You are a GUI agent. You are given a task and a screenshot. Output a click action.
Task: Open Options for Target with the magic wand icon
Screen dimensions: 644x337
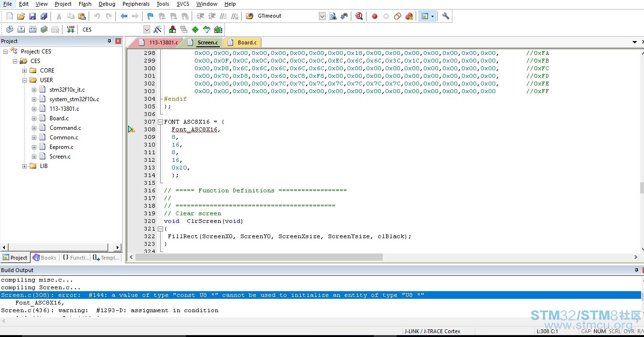[x=157, y=30]
